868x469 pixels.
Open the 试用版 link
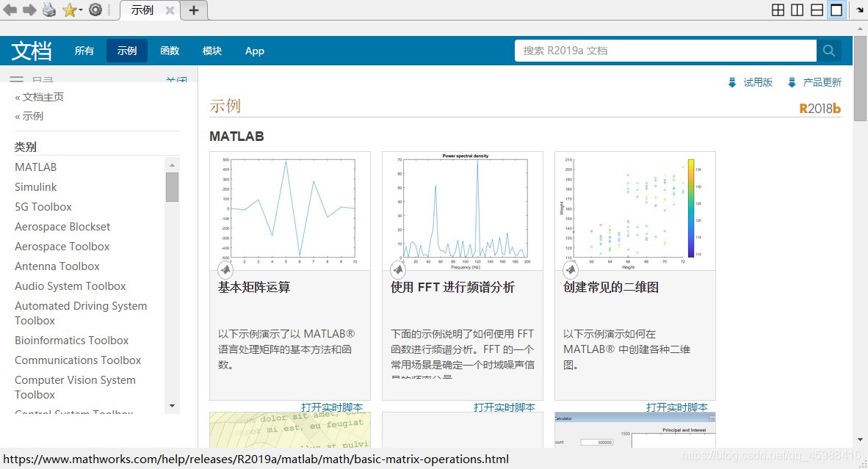click(758, 82)
